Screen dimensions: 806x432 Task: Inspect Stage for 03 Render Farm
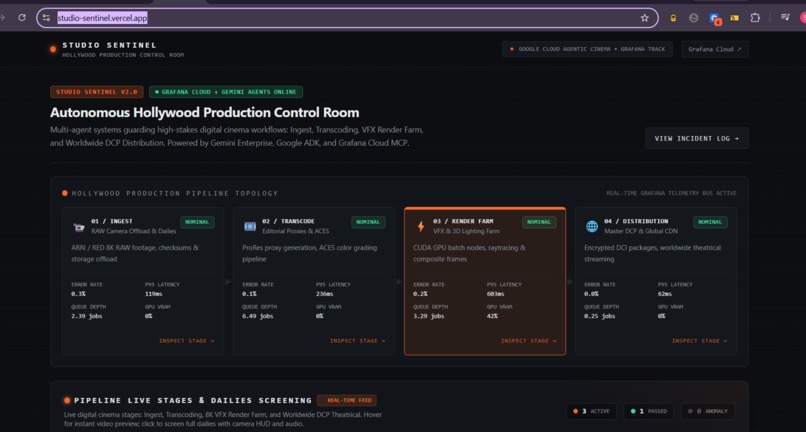[x=528, y=341]
